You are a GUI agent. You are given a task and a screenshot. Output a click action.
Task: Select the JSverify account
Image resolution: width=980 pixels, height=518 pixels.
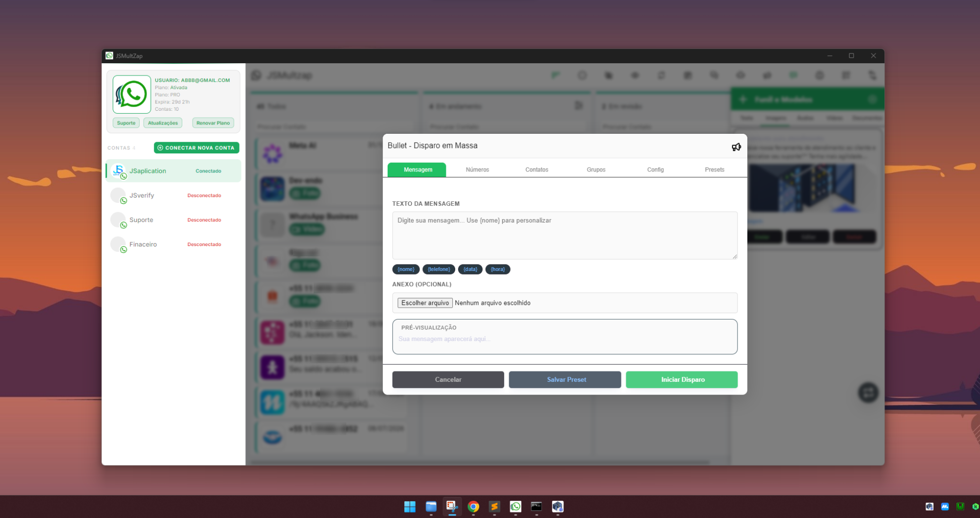click(173, 196)
